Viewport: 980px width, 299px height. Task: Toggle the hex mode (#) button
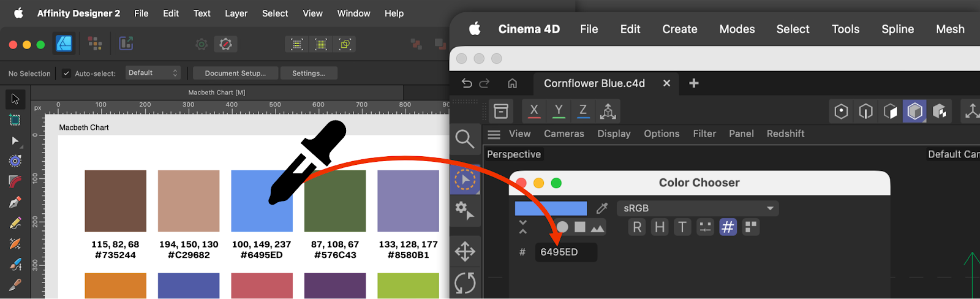coord(728,227)
